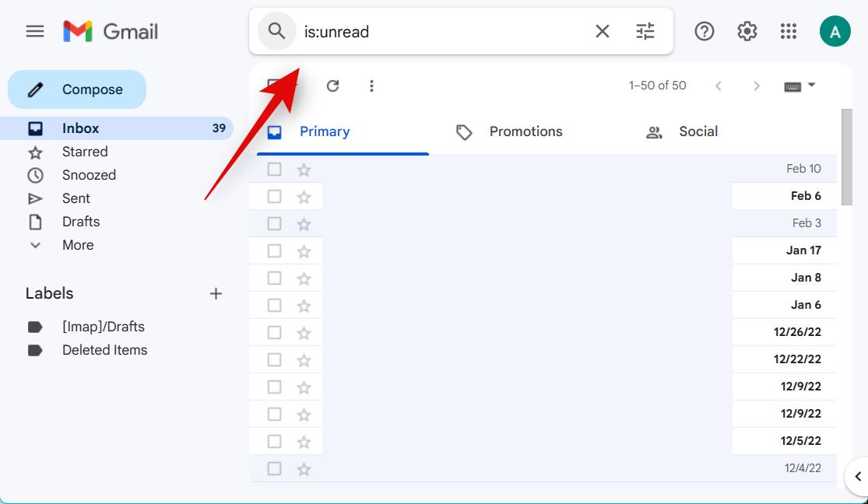Show search options filter icon
The image size is (868, 504).
pos(645,31)
